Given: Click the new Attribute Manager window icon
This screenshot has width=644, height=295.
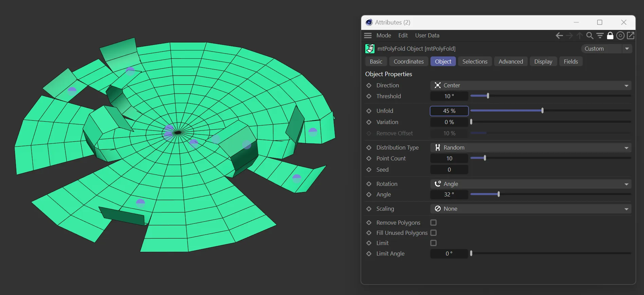Looking at the screenshot, I should [631, 35].
